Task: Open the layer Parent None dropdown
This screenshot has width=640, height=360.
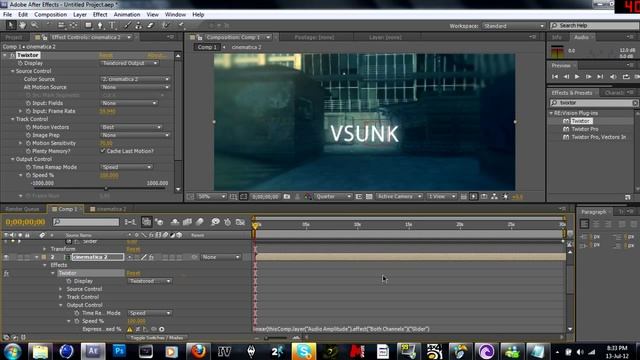Action: [221, 257]
